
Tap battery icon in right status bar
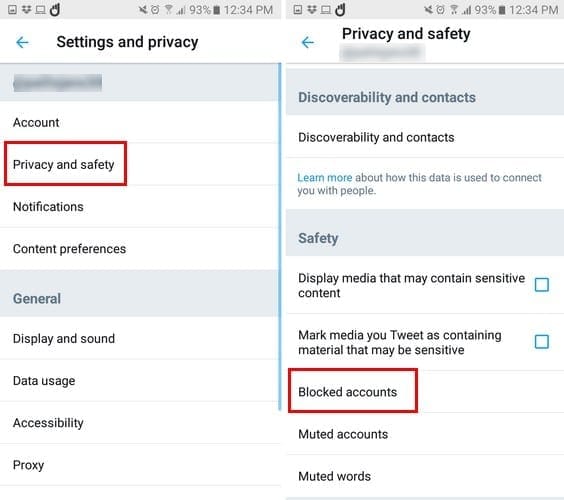coord(502,10)
